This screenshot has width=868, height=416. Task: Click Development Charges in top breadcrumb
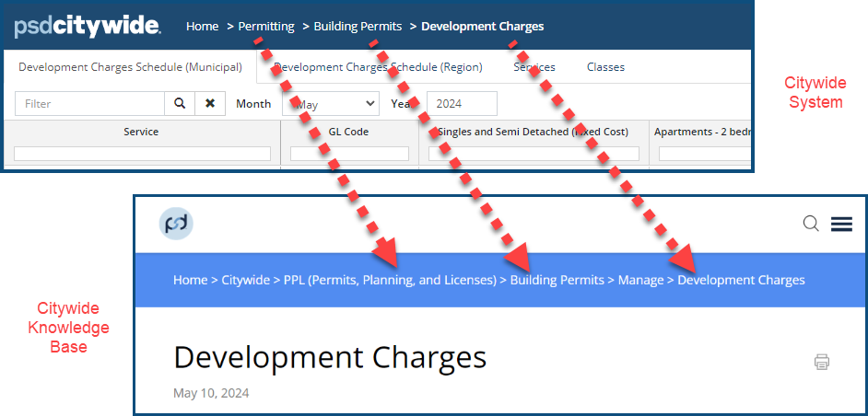click(x=483, y=26)
